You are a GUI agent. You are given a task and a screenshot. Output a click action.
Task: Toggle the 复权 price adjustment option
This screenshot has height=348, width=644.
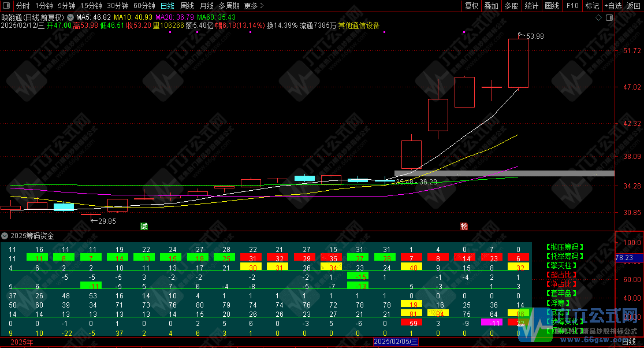tap(472, 6)
